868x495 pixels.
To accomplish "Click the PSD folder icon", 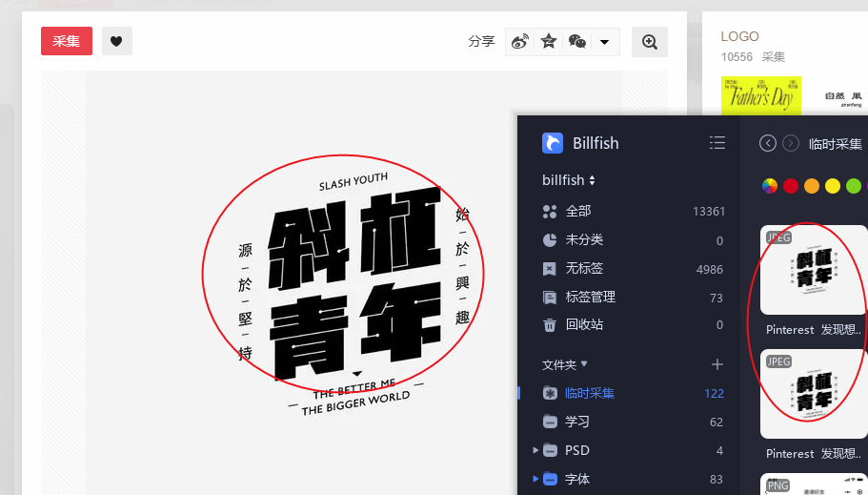I will [x=550, y=451].
